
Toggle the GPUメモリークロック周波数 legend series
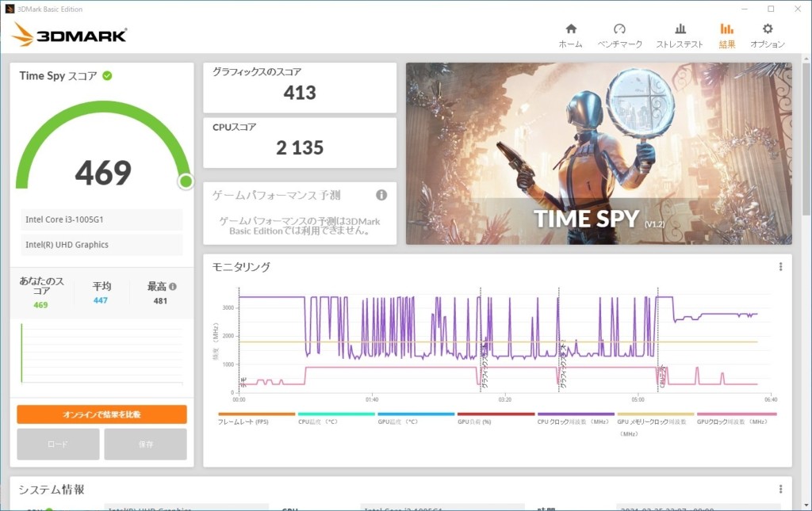[656, 424]
